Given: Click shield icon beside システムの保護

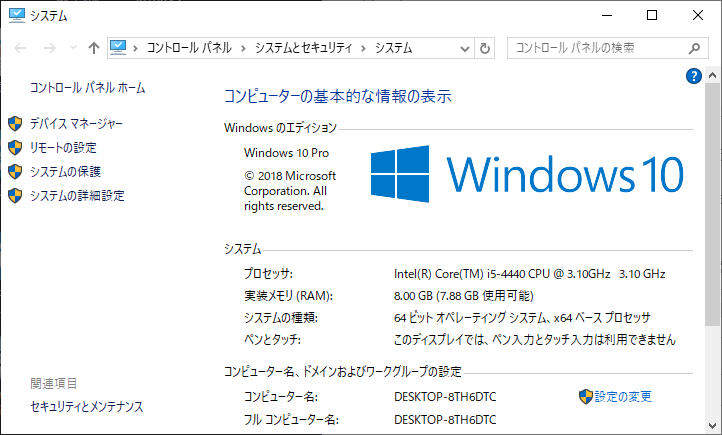Looking at the screenshot, I should (15, 171).
